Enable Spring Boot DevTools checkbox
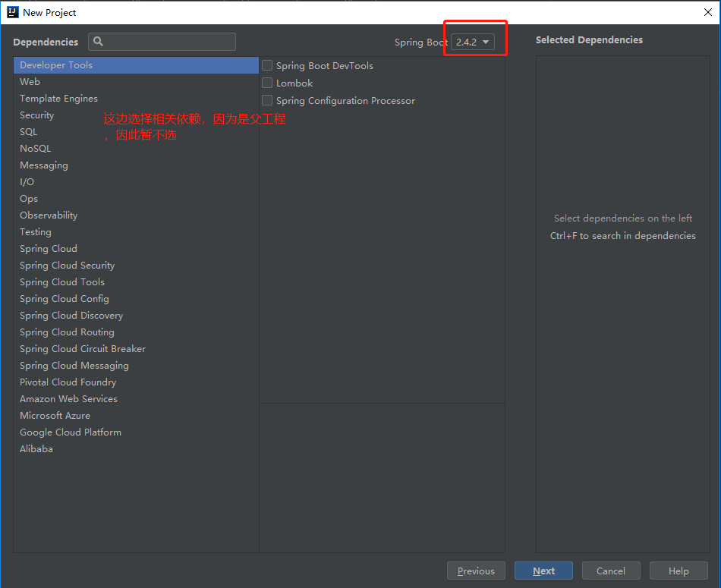The height and width of the screenshot is (588, 721). coord(267,65)
